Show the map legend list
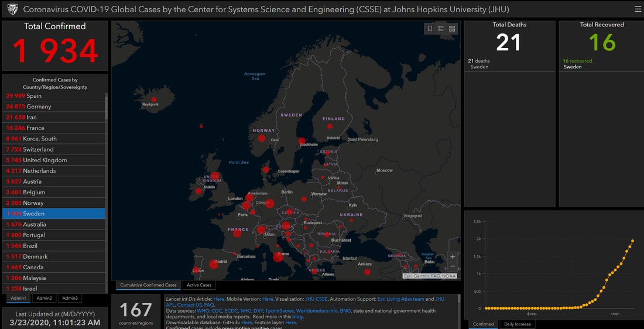This screenshot has width=644, height=329. point(441,28)
